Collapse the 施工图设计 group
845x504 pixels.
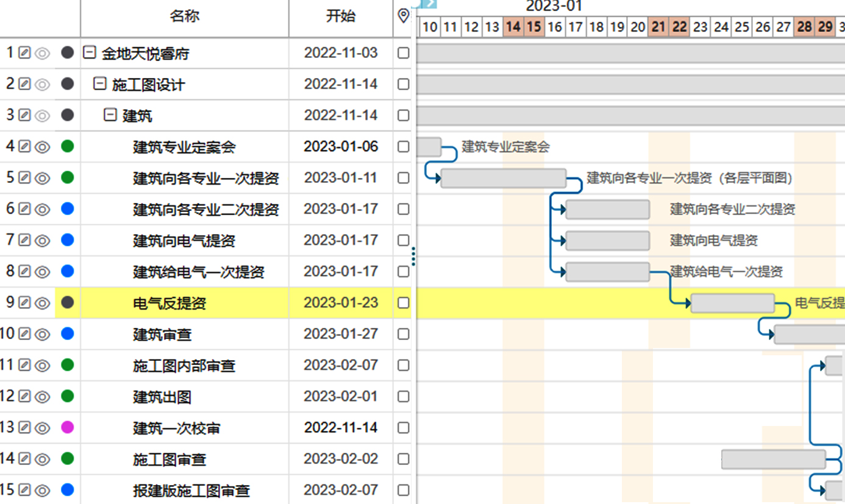tap(99, 84)
